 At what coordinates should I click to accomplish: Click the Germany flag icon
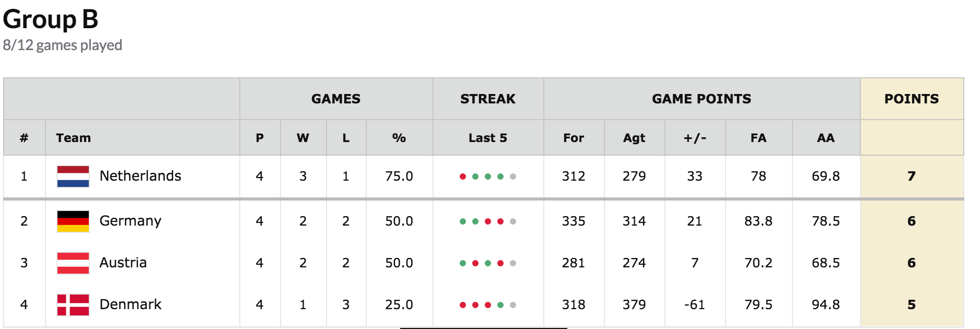click(x=73, y=221)
